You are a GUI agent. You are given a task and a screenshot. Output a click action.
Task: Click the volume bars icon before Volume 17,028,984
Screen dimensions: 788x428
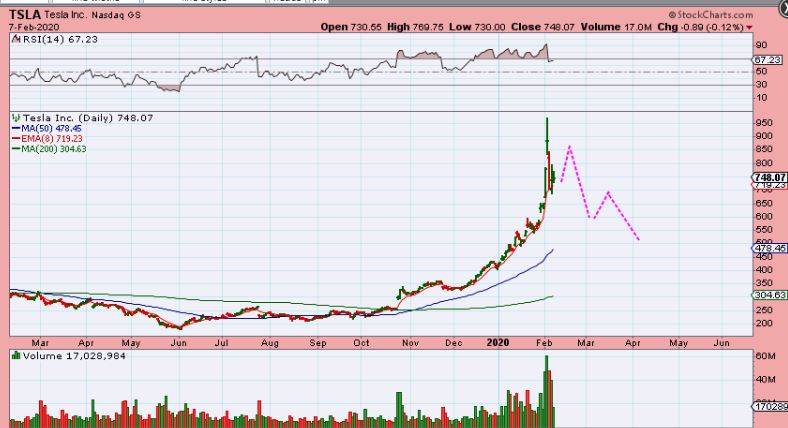16,356
